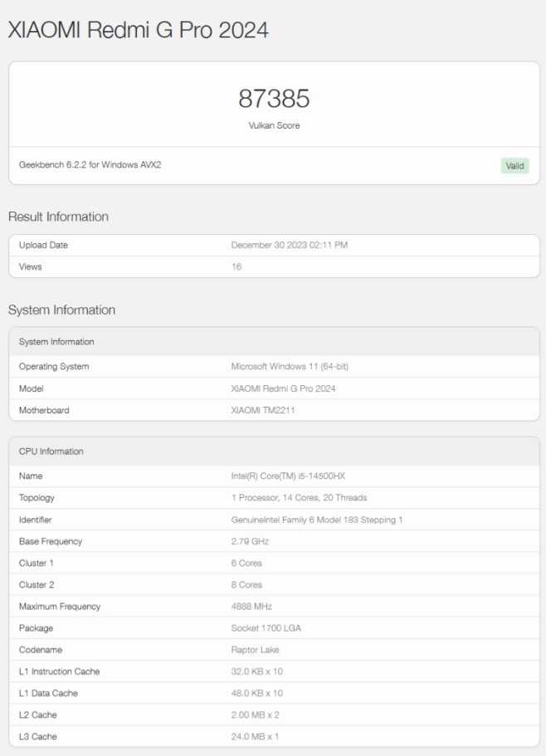Click the Socket 1700 LGA package value
Screen dimensions: 546x756
click(x=266, y=628)
